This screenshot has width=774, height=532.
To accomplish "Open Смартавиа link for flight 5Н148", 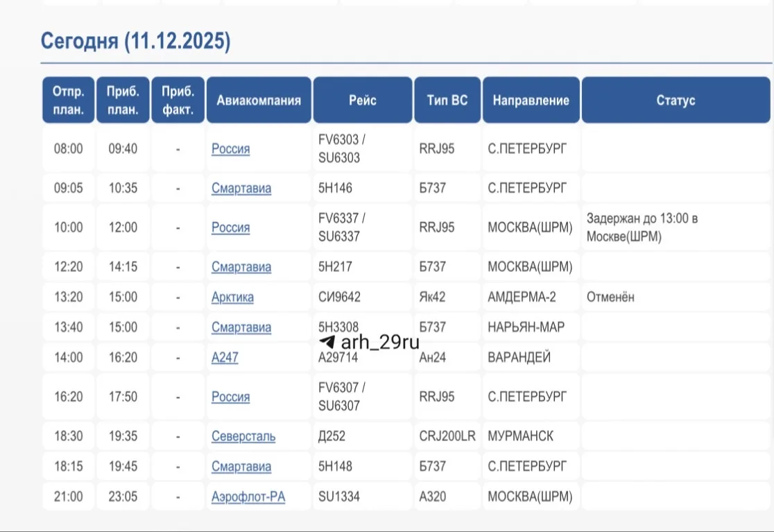I will [x=241, y=467].
